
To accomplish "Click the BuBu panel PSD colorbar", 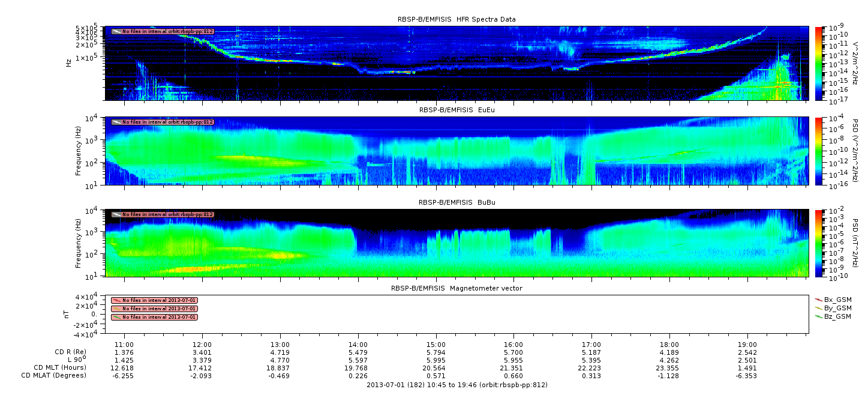I will click(818, 243).
